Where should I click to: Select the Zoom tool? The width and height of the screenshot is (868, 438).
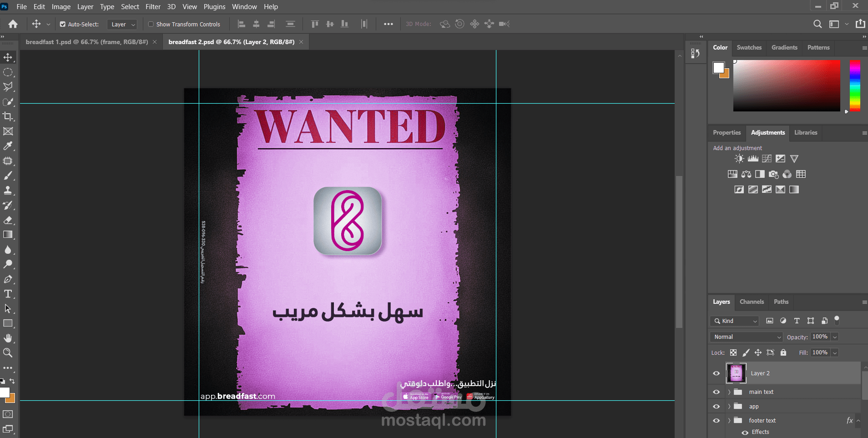(x=8, y=352)
